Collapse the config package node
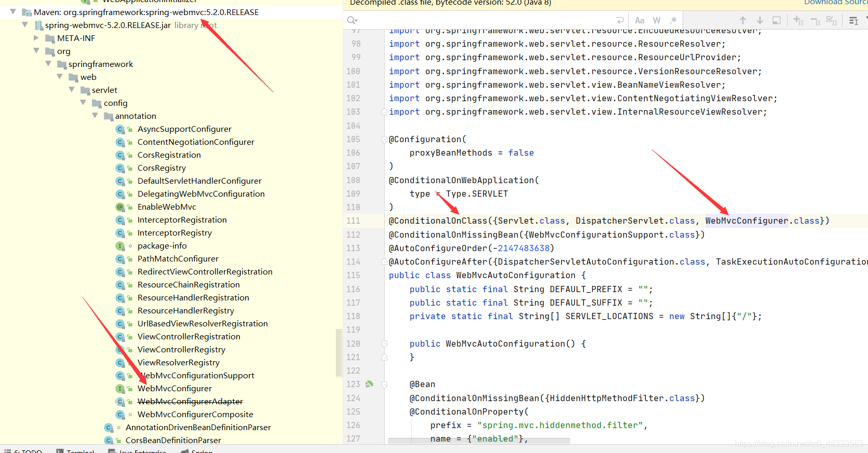Screen dimensions: 868x453 pos(84,103)
